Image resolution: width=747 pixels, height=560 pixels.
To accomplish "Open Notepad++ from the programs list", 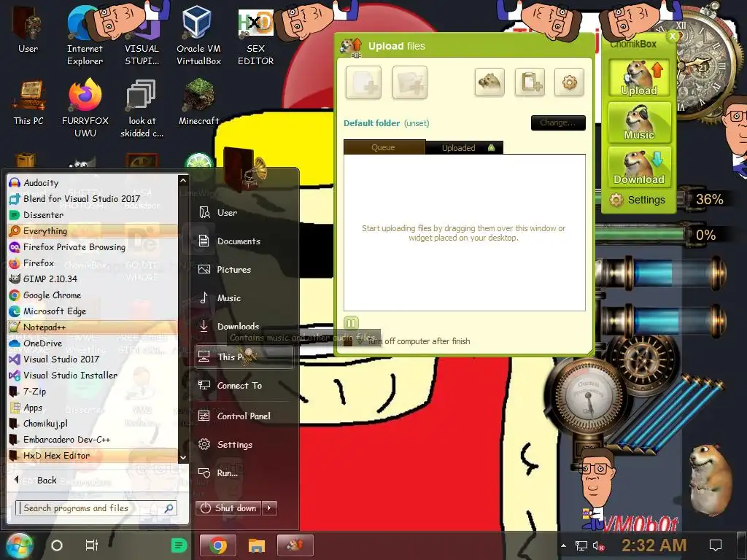I will [x=93, y=327].
